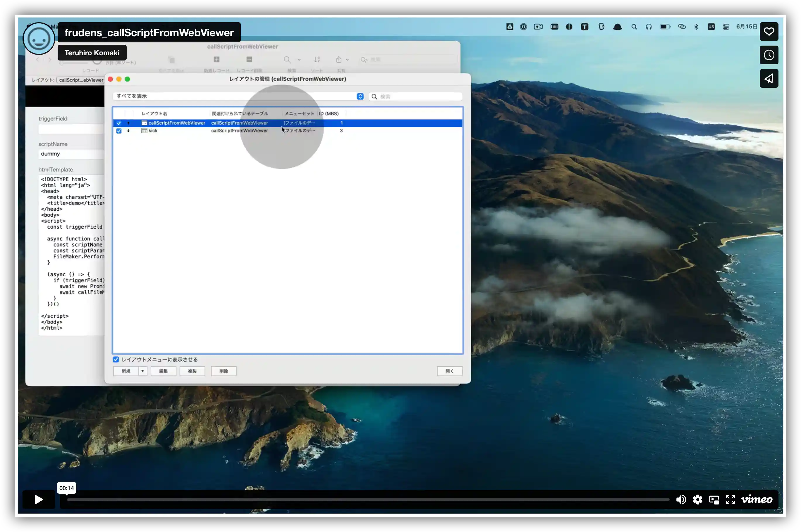
Task: Uncheck the kick layout checkbox
Action: [x=119, y=131]
